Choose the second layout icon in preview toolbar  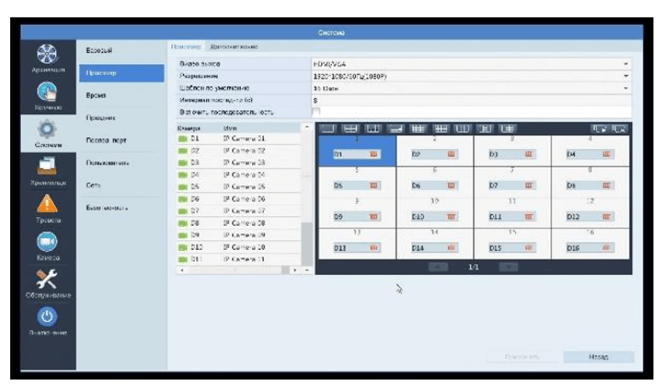pos(350,129)
